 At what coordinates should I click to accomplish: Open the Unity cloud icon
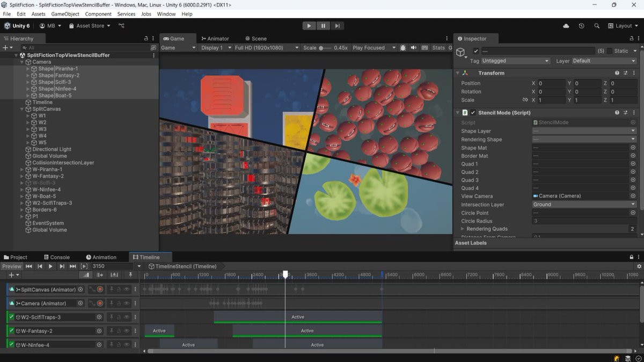pyautogui.click(x=566, y=26)
